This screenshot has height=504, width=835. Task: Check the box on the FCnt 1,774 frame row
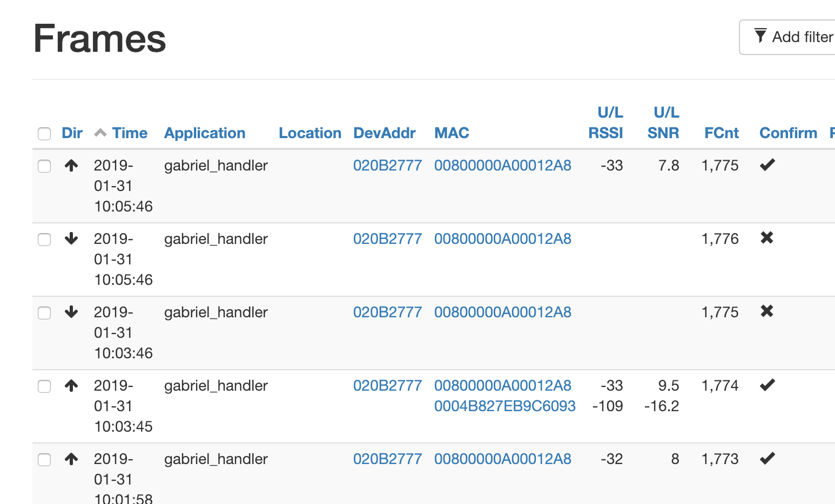coord(44,386)
